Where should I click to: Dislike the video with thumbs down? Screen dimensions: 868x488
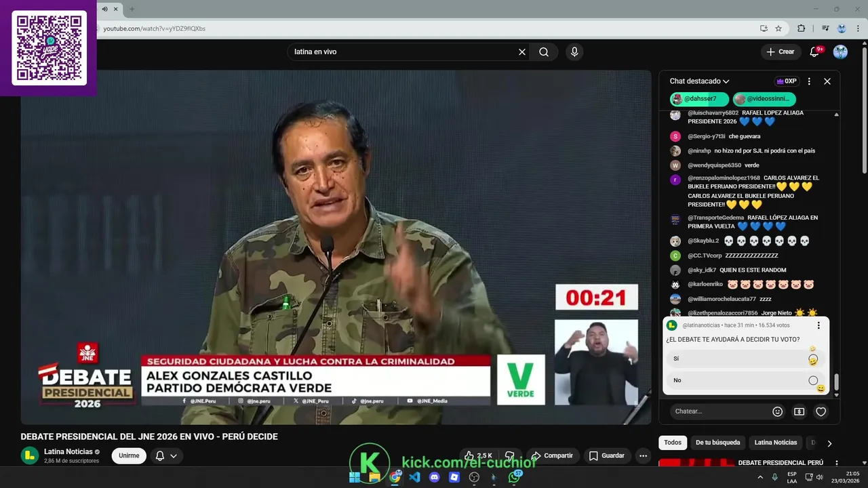tap(511, 455)
